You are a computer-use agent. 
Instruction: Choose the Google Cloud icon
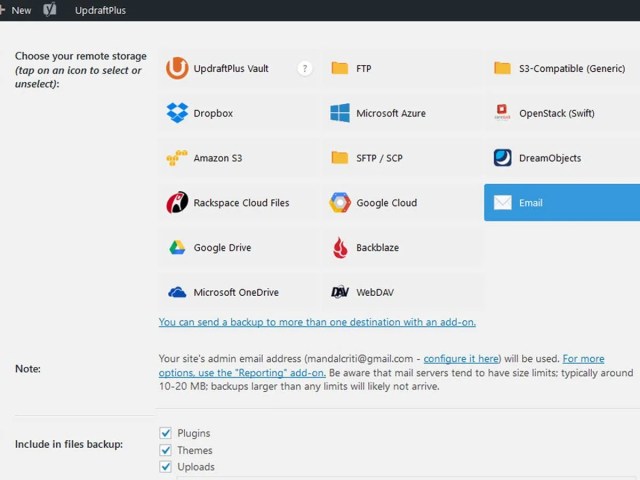pyautogui.click(x=340, y=203)
